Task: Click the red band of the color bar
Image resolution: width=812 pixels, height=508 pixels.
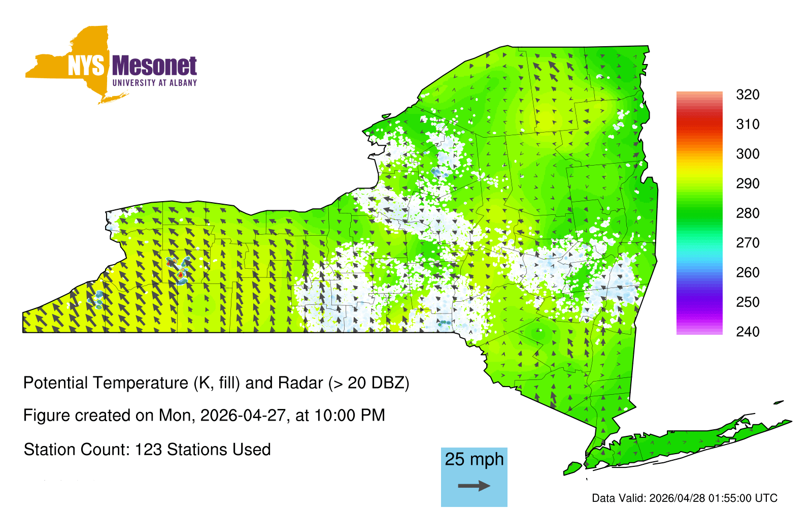Action: (699, 124)
